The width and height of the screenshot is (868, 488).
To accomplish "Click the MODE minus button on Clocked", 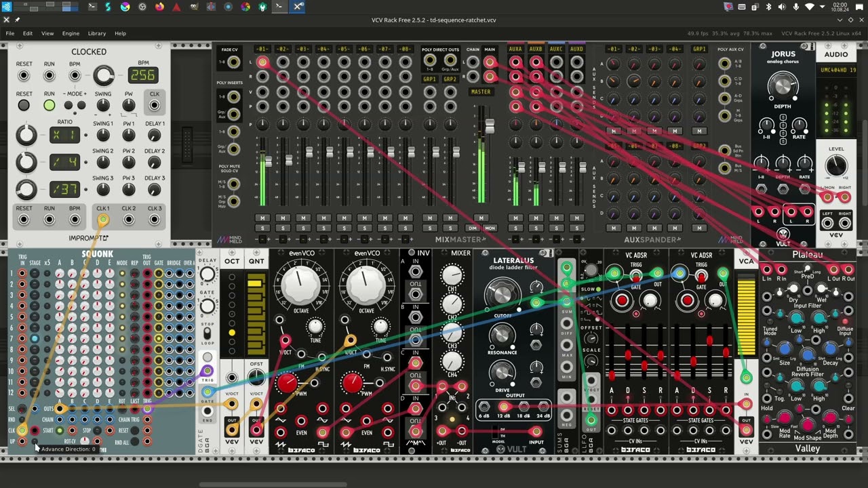I will (x=68, y=106).
